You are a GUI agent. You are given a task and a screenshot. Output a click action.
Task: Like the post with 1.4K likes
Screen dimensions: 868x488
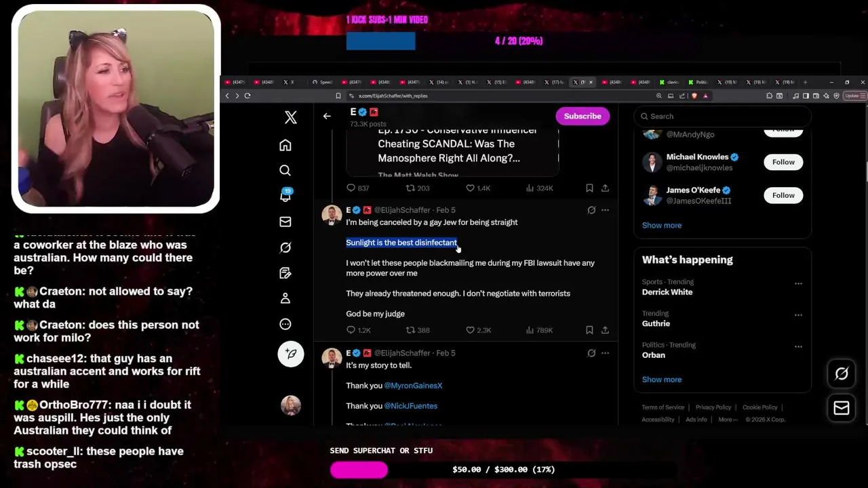click(478, 188)
